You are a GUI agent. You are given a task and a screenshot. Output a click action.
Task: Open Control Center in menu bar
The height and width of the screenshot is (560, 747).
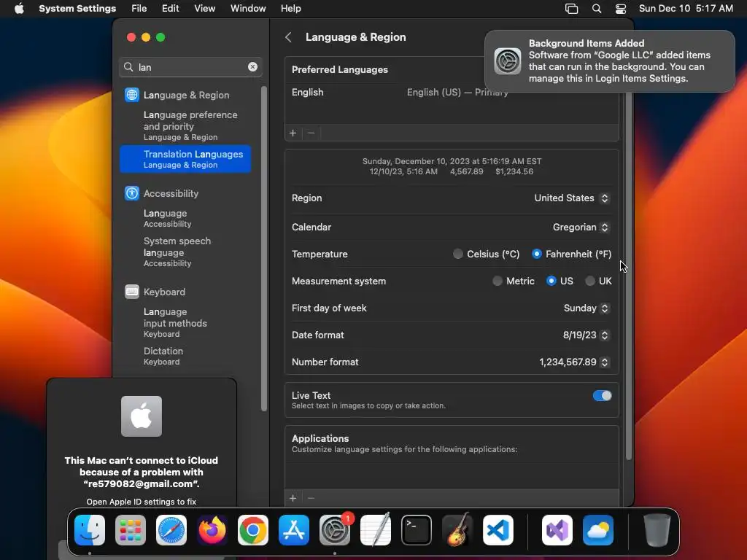(621, 9)
